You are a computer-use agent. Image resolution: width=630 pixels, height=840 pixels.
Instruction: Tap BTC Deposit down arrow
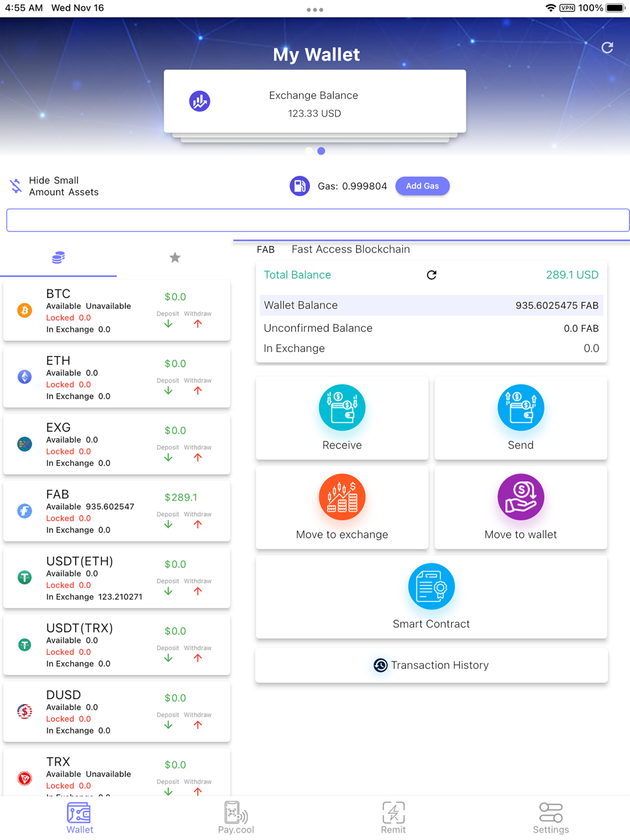tap(168, 324)
